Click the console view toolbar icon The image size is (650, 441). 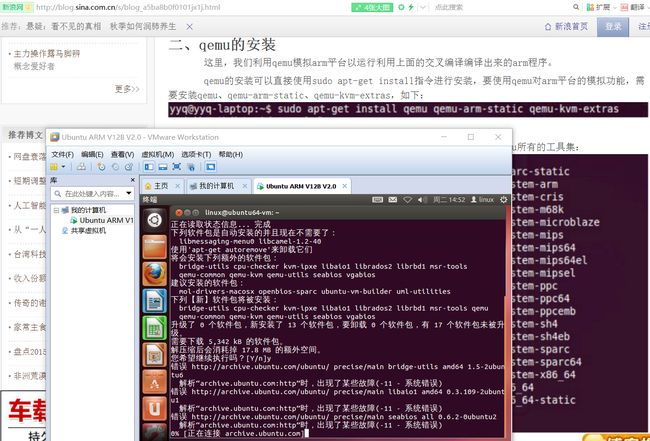point(211,167)
